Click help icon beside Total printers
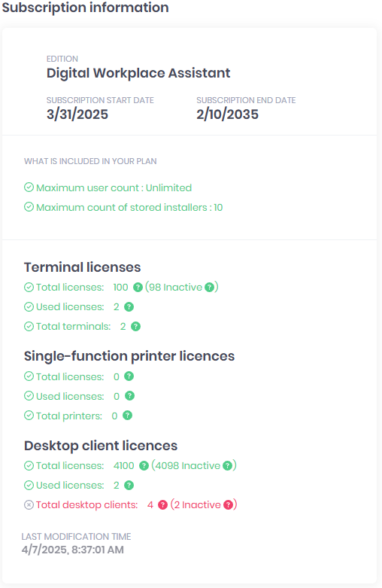This screenshot has width=382, height=588. coord(127,416)
